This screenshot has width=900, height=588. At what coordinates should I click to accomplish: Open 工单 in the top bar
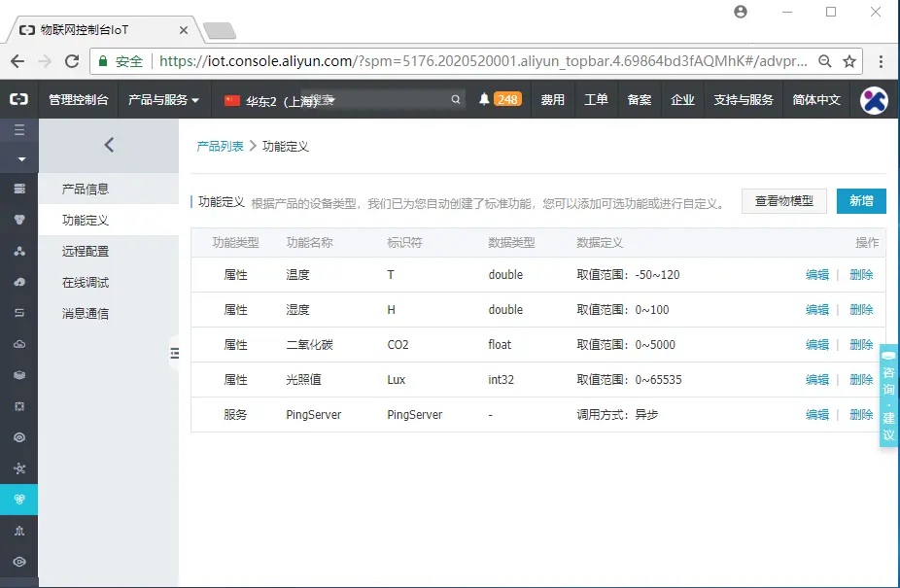596,99
